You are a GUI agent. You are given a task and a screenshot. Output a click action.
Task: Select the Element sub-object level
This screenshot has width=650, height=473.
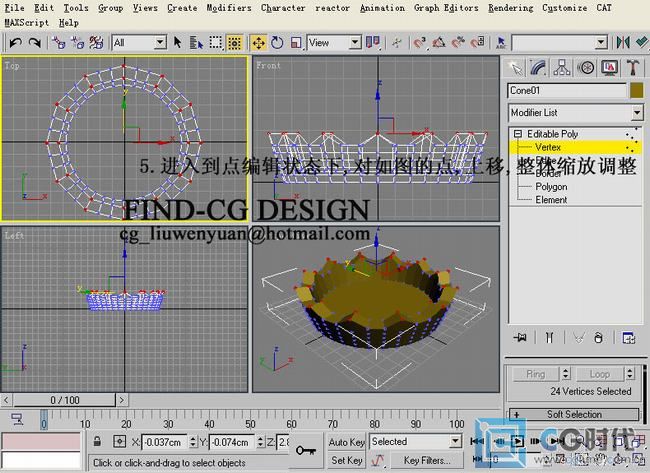click(x=551, y=200)
